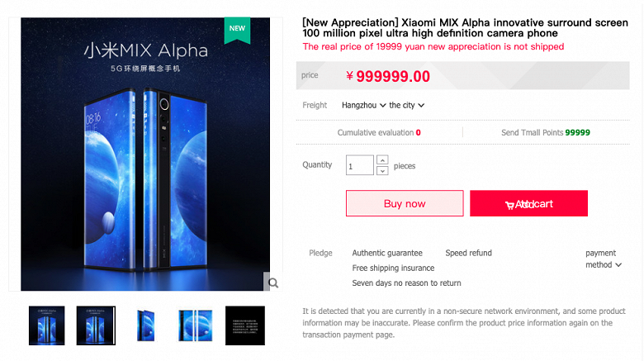Increase quantity with the up arrow
The width and height of the screenshot is (644, 361).
[x=382, y=160]
